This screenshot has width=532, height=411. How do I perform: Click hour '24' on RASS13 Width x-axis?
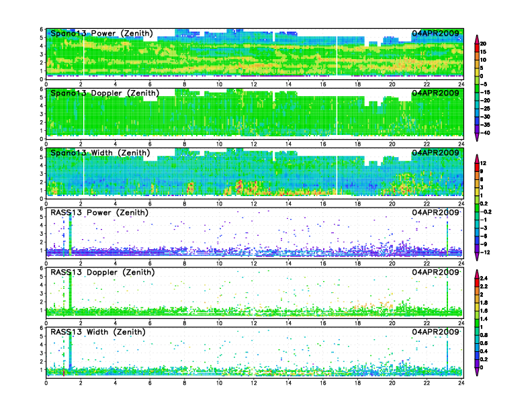point(461,383)
